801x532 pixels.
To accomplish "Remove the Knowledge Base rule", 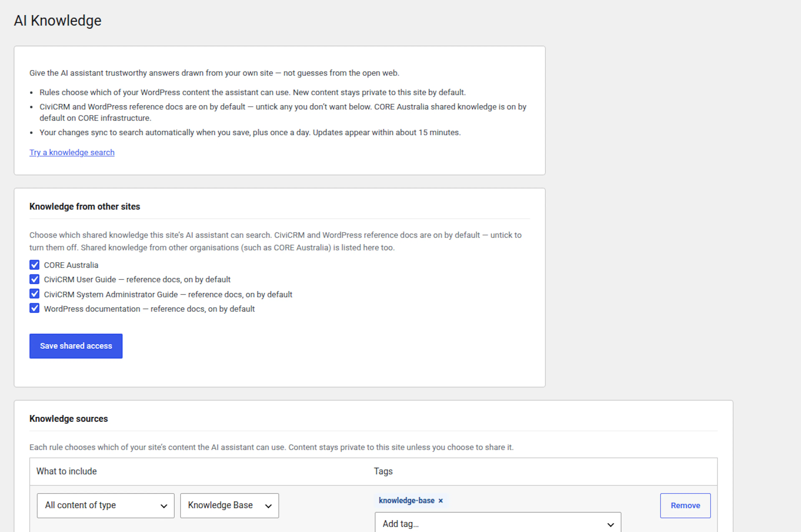I will coord(685,505).
